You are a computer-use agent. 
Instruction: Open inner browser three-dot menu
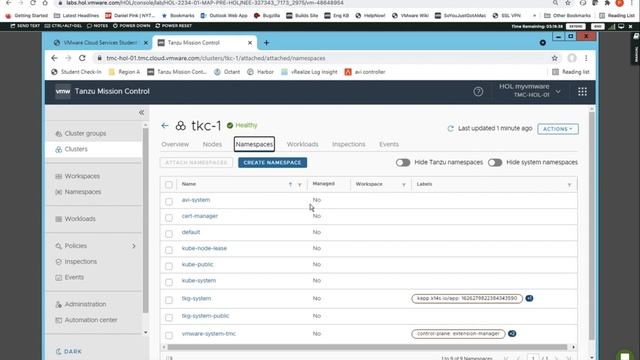[586, 58]
